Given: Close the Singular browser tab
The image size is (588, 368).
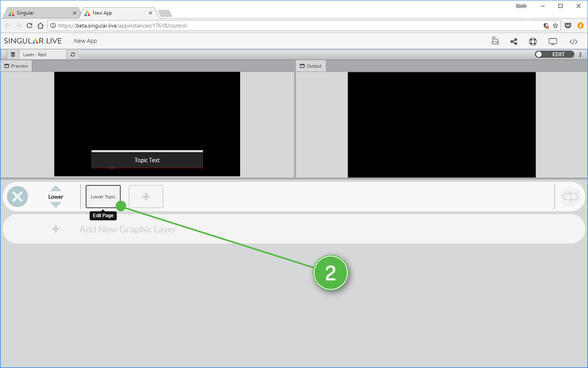Looking at the screenshot, I should [x=75, y=13].
